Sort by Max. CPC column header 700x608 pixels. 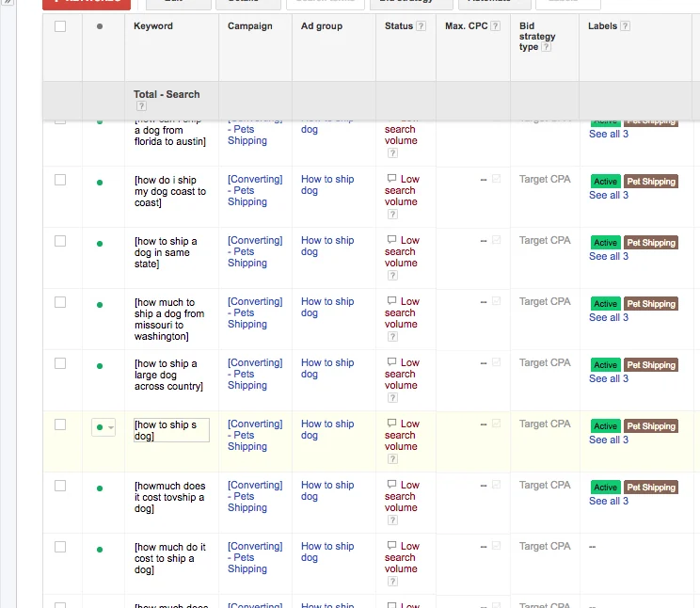[x=466, y=26]
